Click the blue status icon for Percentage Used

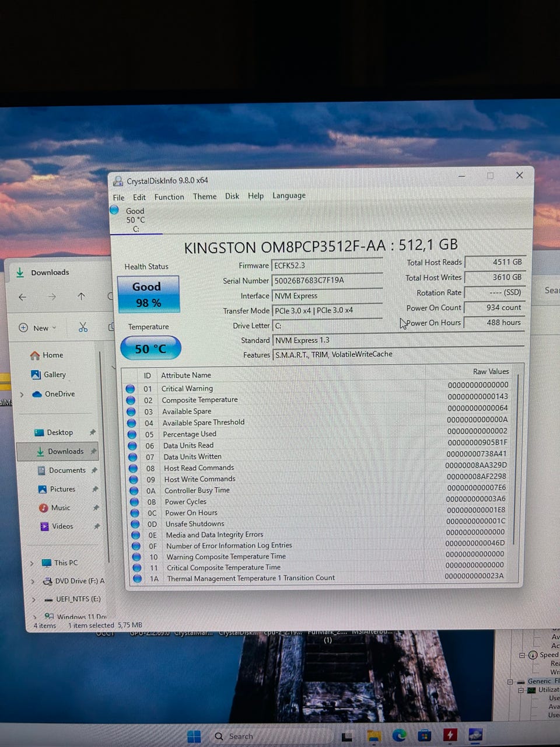coord(132,434)
